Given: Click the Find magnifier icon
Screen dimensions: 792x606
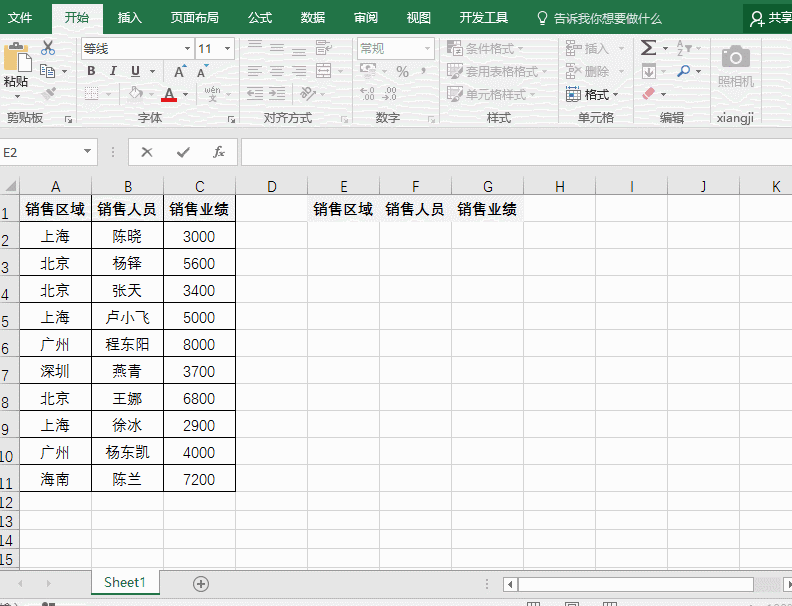Looking at the screenshot, I should point(683,71).
